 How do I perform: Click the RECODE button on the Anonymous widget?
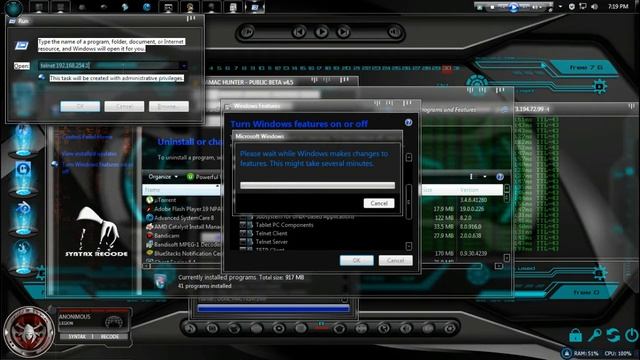(x=110, y=337)
